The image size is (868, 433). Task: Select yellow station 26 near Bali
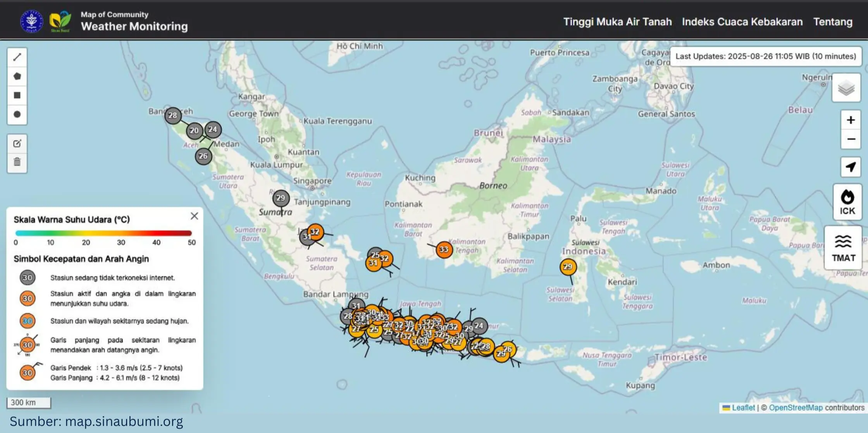click(508, 349)
